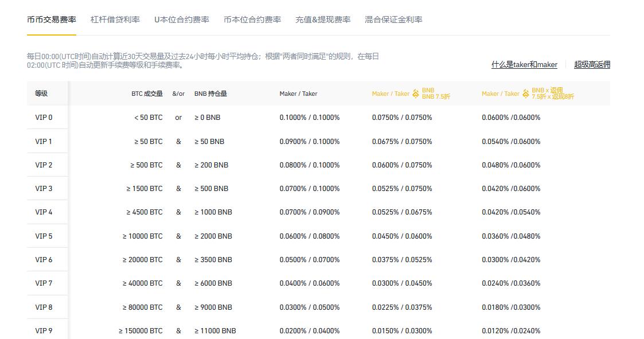Viewport: 644px width, 339px height.
Task: Click the 0.0540% /0.0600% rebate fee
Action: tap(511, 141)
